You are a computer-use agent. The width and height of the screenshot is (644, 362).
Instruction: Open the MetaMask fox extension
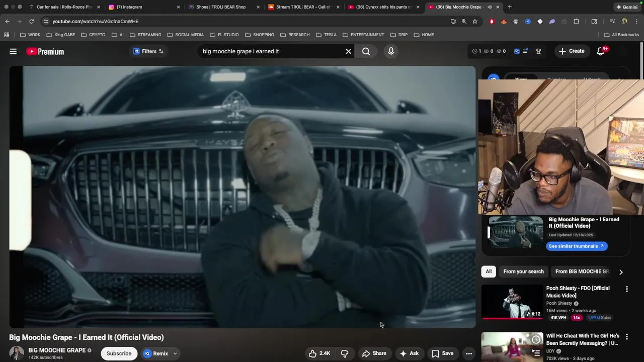click(504, 21)
